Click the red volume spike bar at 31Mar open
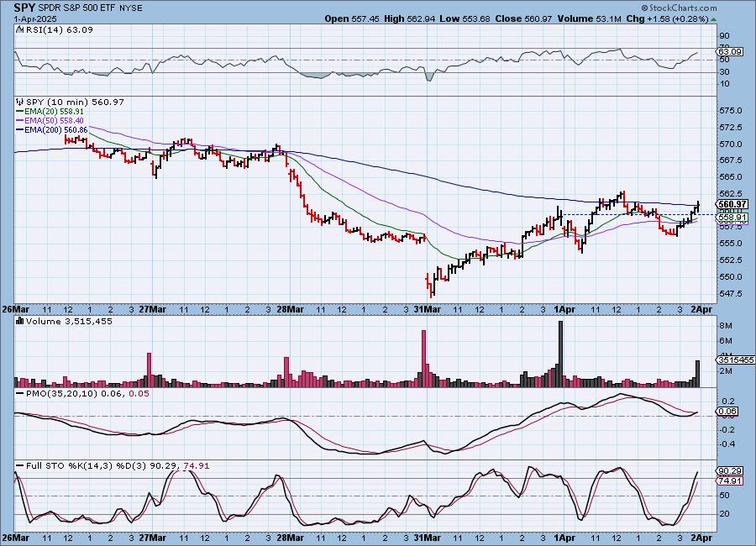Image resolution: width=756 pixels, height=546 pixels. [x=424, y=359]
